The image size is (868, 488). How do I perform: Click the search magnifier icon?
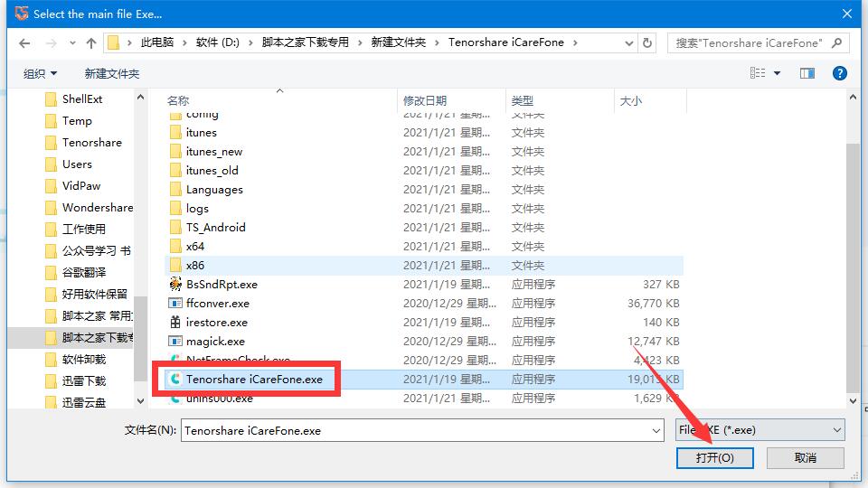point(837,42)
